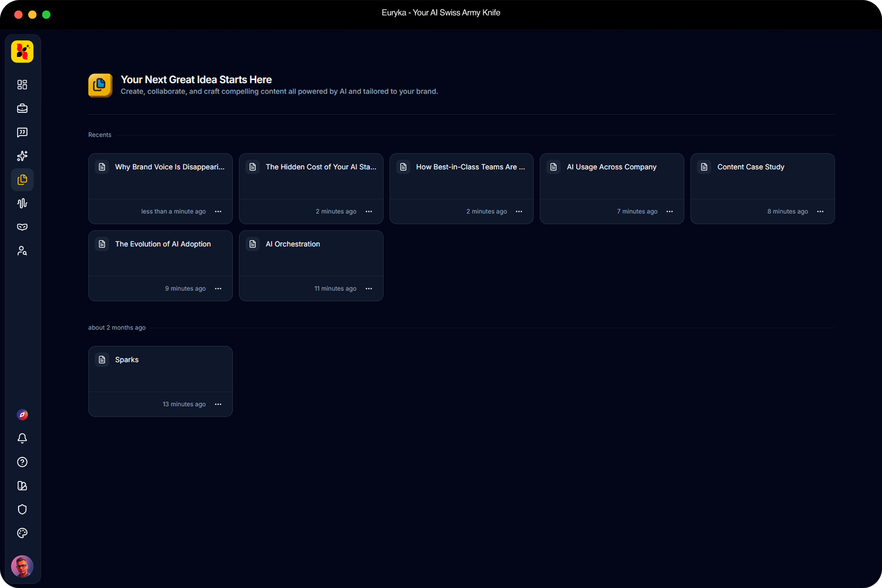Open the AI sparkles icon
The height and width of the screenshot is (588, 882).
[22, 156]
